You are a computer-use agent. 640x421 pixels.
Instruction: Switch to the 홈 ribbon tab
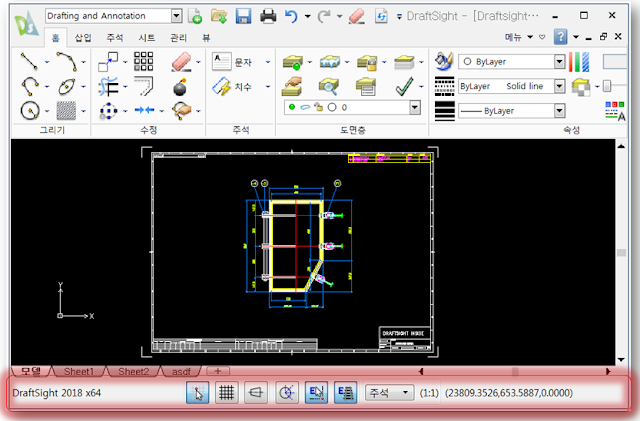[x=56, y=38]
